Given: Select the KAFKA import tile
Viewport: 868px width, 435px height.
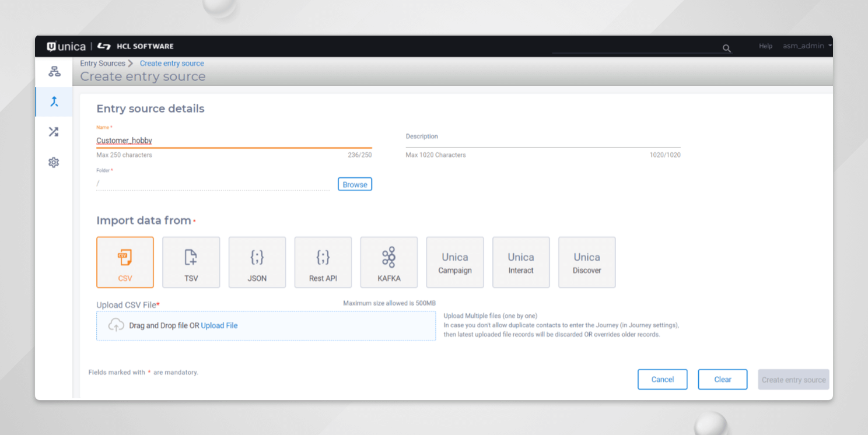Looking at the screenshot, I should [388, 262].
